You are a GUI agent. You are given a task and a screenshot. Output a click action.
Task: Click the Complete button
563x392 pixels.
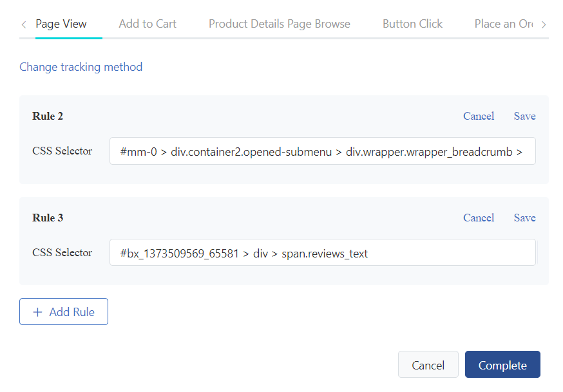(502, 365)
